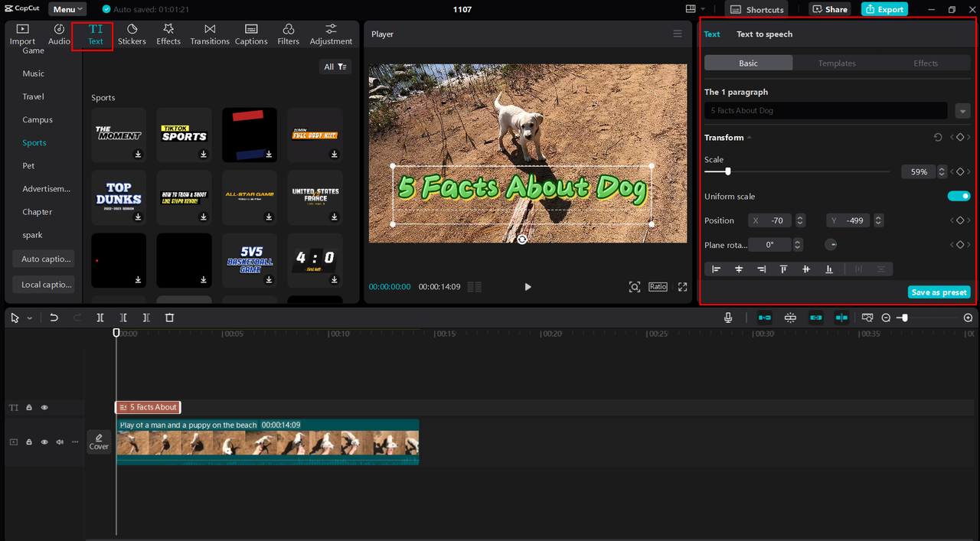Click the timeline zoom out minus icon
This screenshot has height=541, width=980.
point(886,318)
